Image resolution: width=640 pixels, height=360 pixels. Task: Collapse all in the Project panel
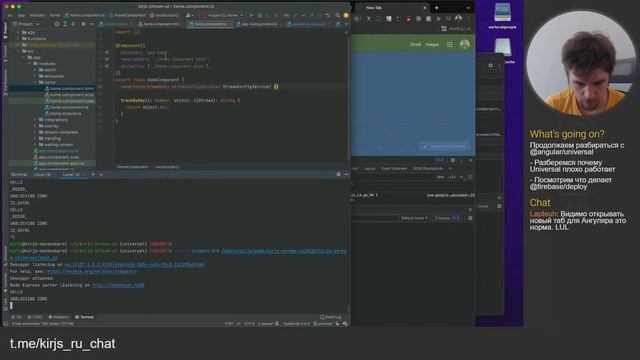(x=73, y=24)
